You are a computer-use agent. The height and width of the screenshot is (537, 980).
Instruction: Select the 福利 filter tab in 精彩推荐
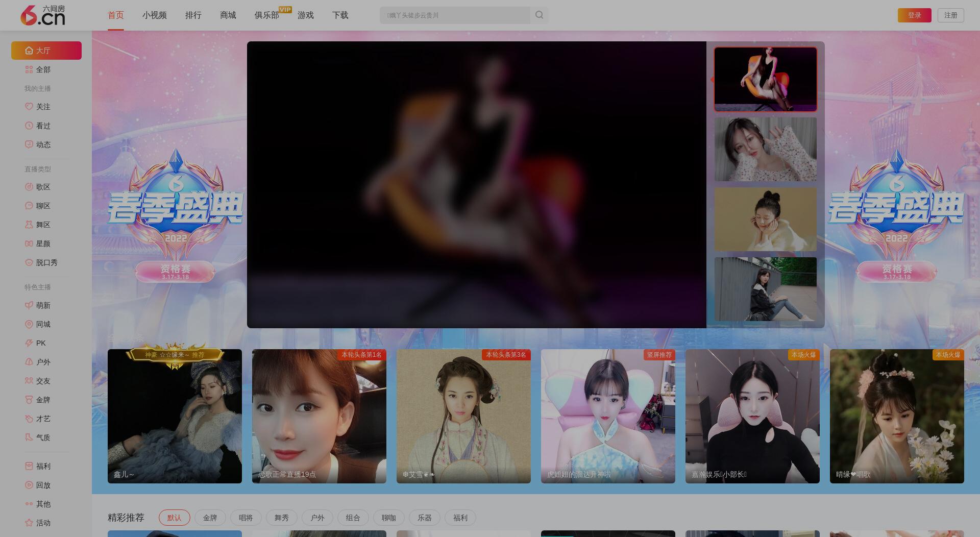(460, 518)
